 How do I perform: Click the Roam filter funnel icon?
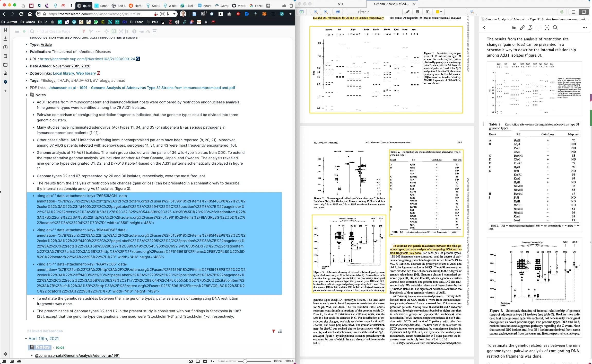(x=84, y=31)
